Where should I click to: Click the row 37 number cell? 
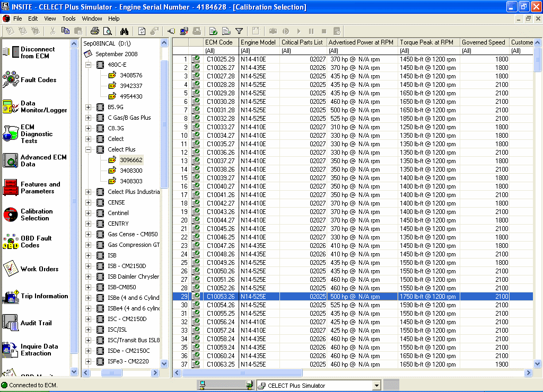point(181,364)
